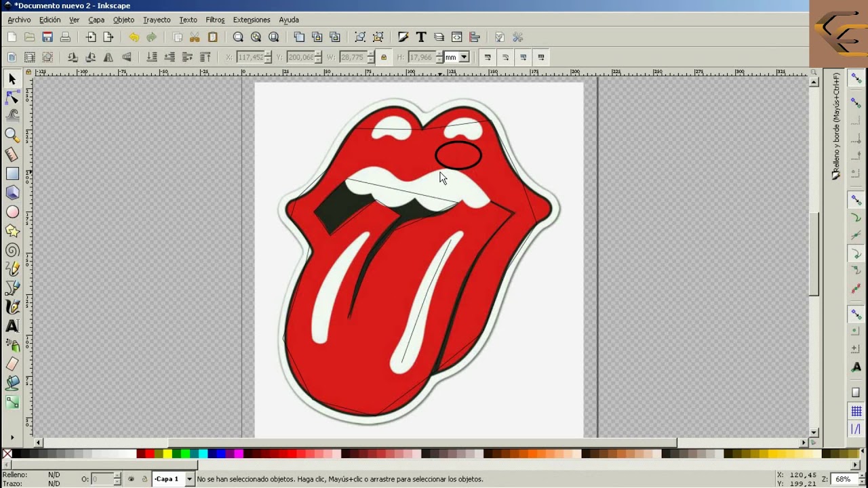Image resolution: width=868 pixels, height=488 pixels.
Task: Select the Pencil freehand tool
Action: click(x=12, y=269)
